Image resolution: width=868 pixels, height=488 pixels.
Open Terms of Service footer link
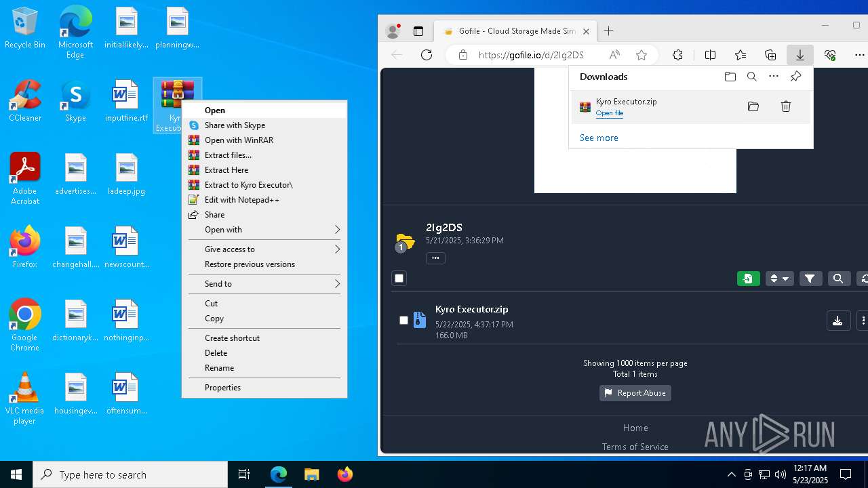(x=635, y=447)
